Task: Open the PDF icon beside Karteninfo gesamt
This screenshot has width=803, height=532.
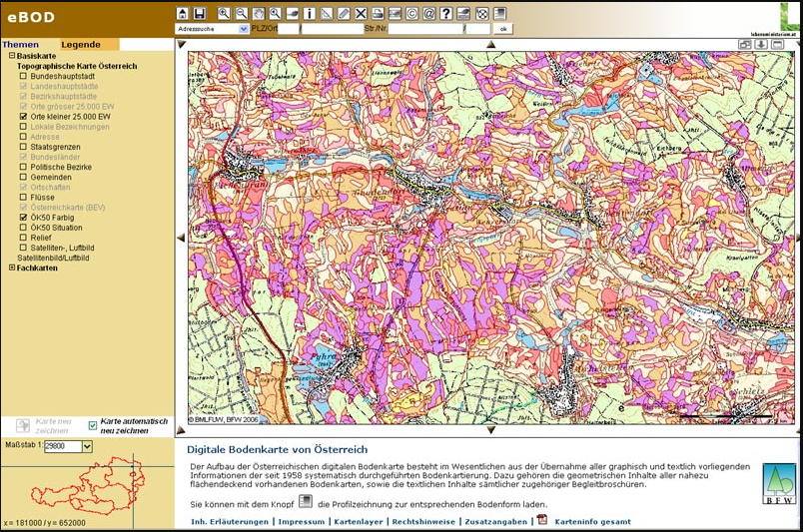Action: click(x=541, y=520)
